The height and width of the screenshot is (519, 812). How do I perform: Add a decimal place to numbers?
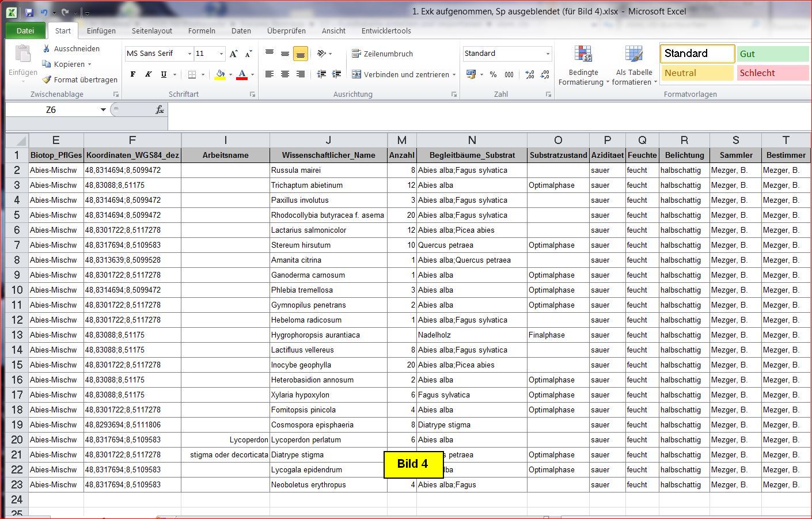pos(529,74)
